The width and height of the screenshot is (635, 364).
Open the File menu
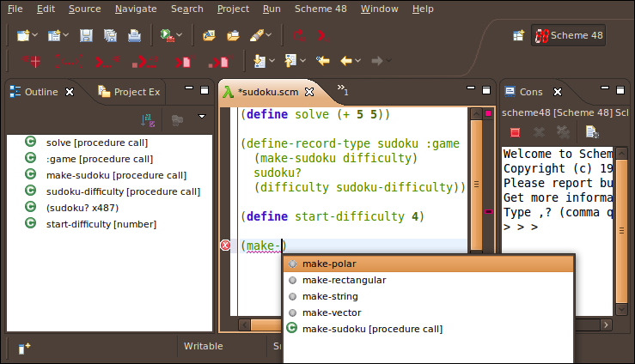click(15, 9)
